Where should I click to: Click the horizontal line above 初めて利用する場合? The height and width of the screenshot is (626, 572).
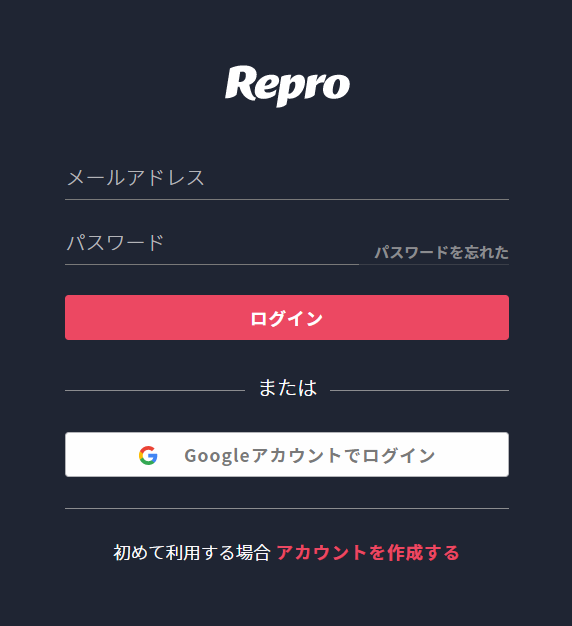pos(287,508)
